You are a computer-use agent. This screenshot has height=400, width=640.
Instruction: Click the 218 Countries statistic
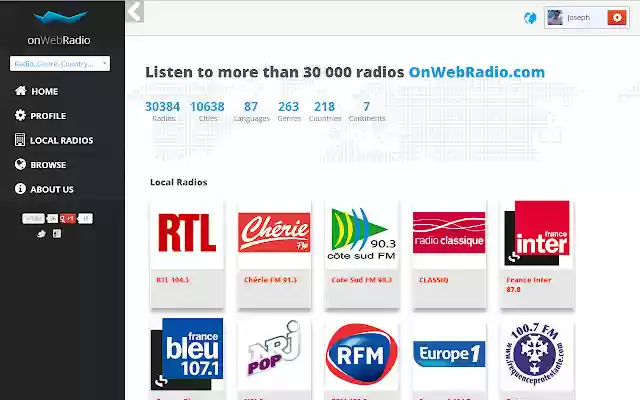click(x=325, y=111)
